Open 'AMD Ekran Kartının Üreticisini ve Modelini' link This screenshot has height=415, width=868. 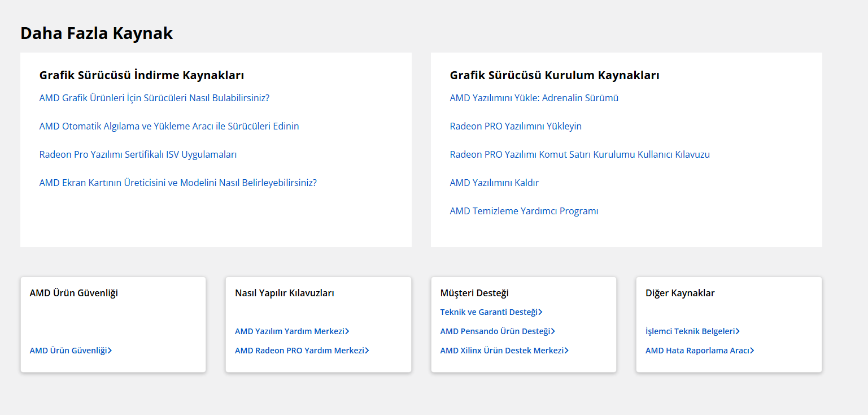coord(178,183)
